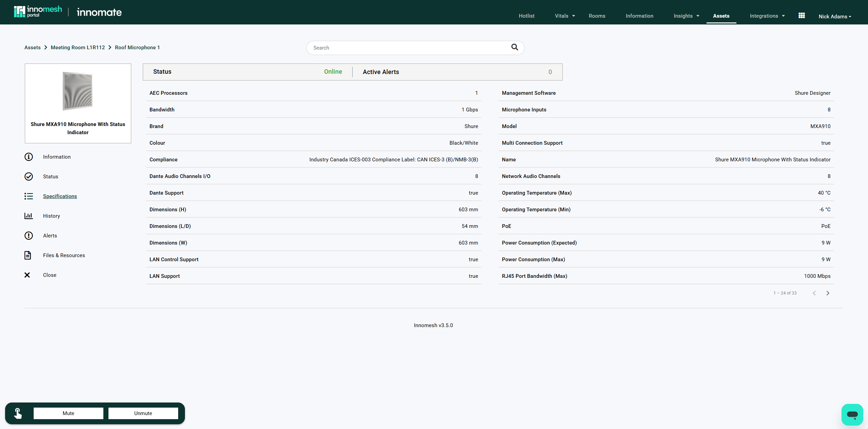Viewport: 868px width, 429px height.
Task: Click the Files & Resources document icon
Action: point(28,255)
